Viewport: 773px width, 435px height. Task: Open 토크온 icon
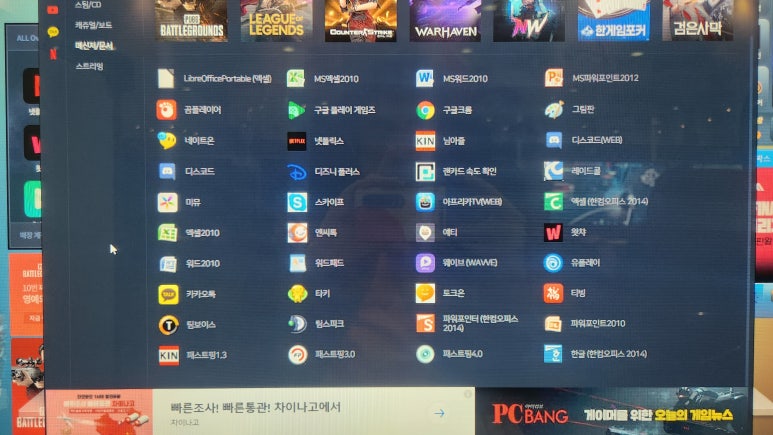425,293
